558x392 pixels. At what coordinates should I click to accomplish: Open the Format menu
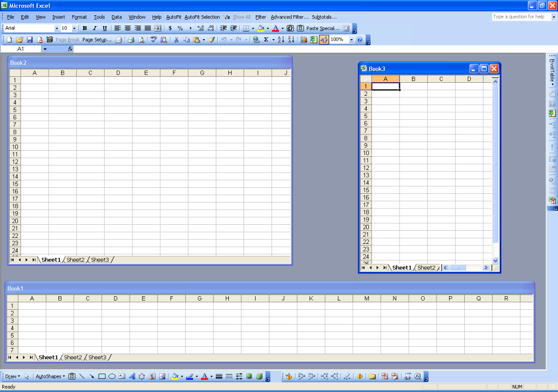[80, 17]
